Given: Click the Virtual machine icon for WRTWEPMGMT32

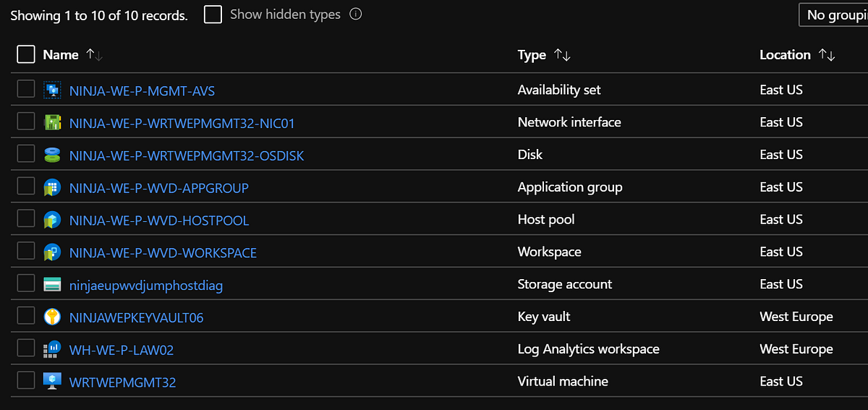Looking at the screenshot, I should coord(52,381).
